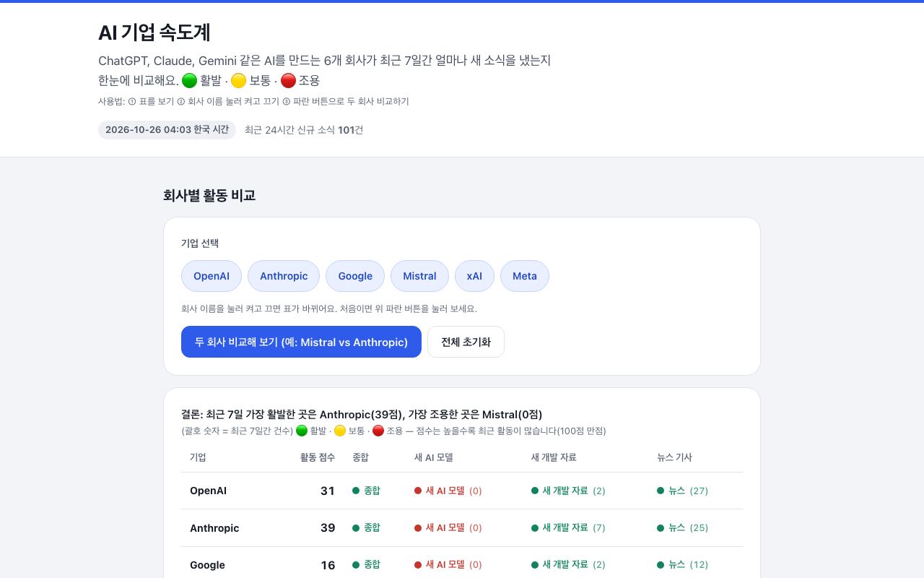Screen dimensions: 924x578
Task: Click OpenAI's green 새 개발 자료 dot
Action: point(535,491)
